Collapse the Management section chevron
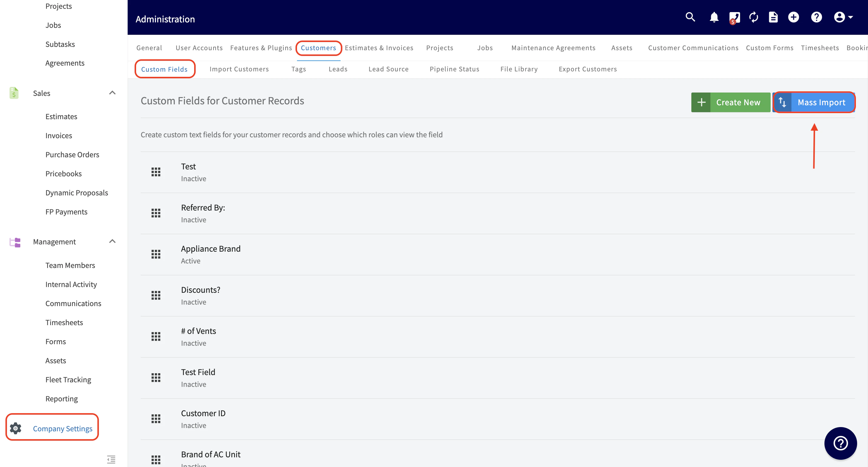 (x=112, y=241)
